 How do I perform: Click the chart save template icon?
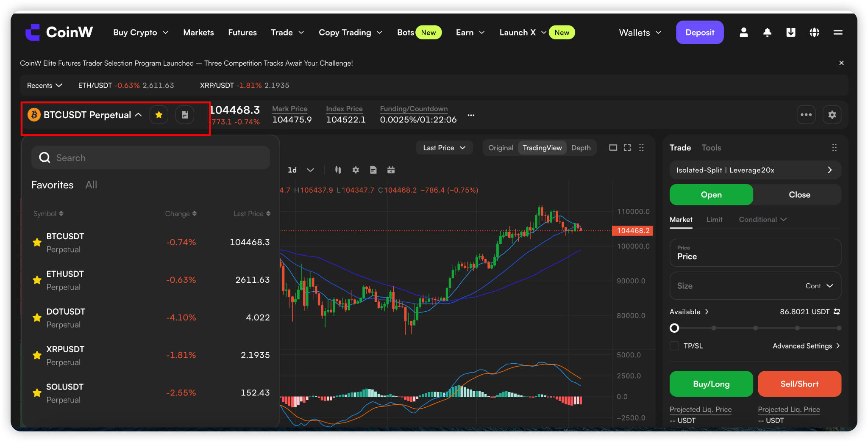tap(373, 170)
